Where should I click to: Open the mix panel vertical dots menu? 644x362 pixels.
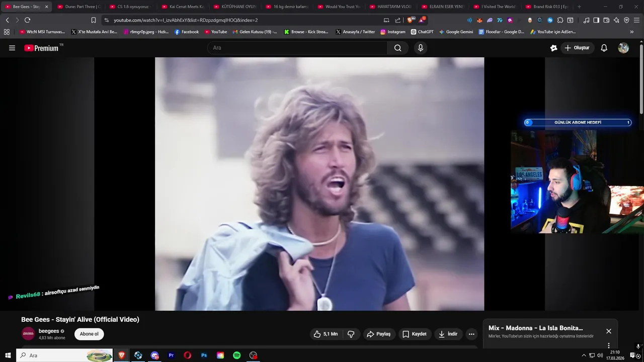pyautogui.click(x=609, y=345)
